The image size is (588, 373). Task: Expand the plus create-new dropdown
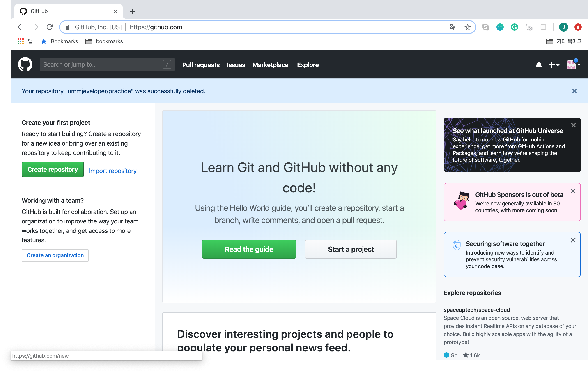554,65
